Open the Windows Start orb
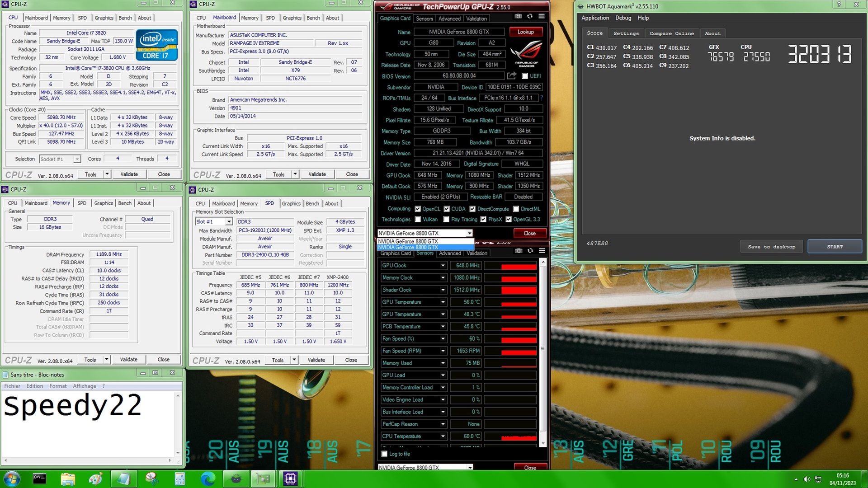This screenshot has height=488, width=868. coord(11,479)
